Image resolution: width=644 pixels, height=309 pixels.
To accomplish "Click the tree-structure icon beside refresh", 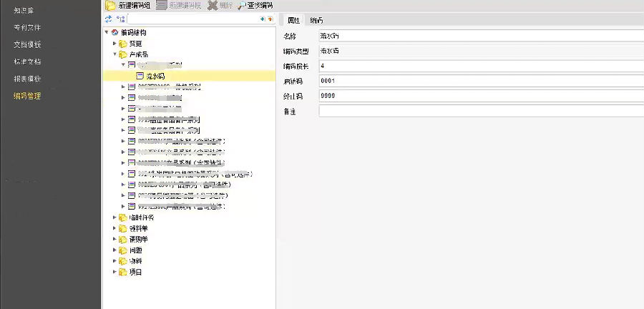I will click(120, 19).
